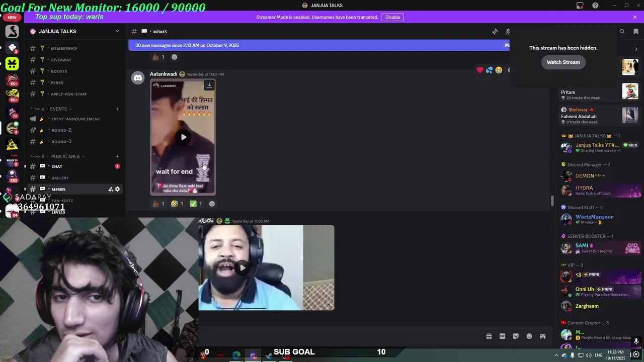Open the volume icon in system tray
644x362 pixels.
point(589,355)
